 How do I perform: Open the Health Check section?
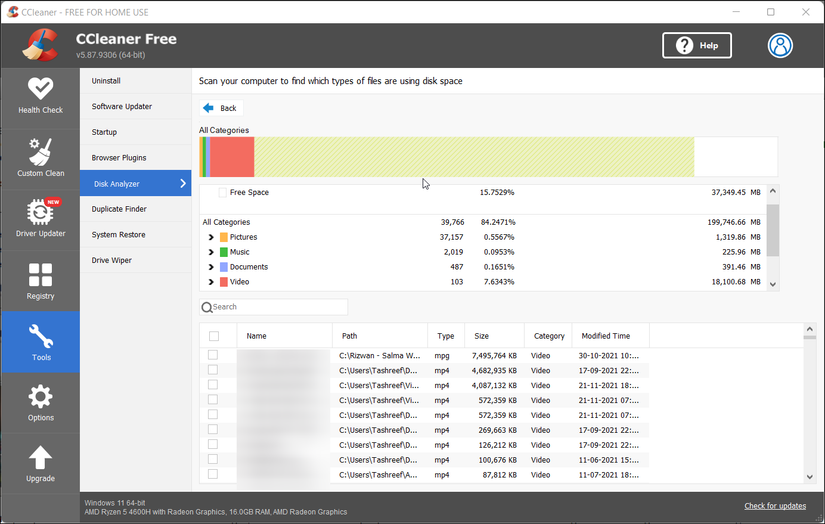coord(40,96)
